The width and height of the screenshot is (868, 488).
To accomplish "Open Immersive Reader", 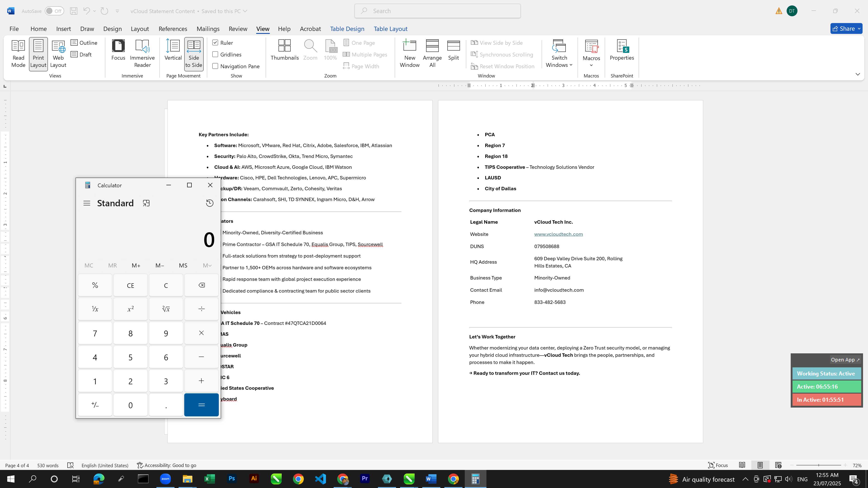I will click(142, 54).
